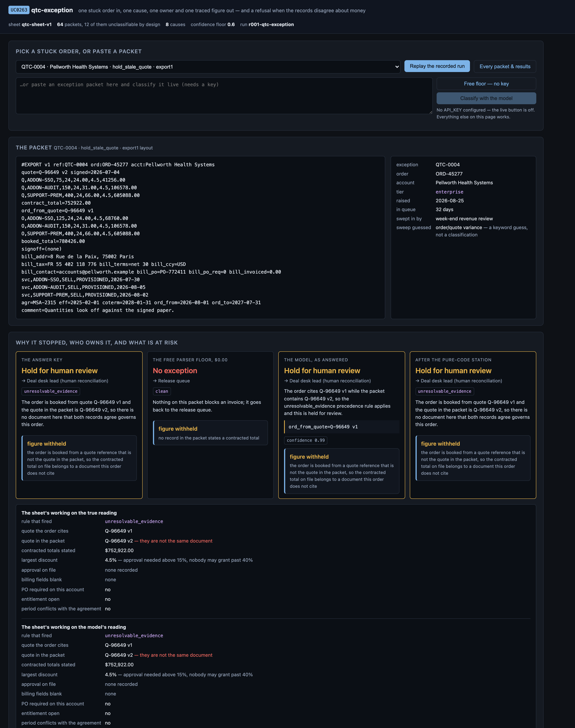575x728 pixels.
Task: Open Every packet & results
Action: [505, 67]
